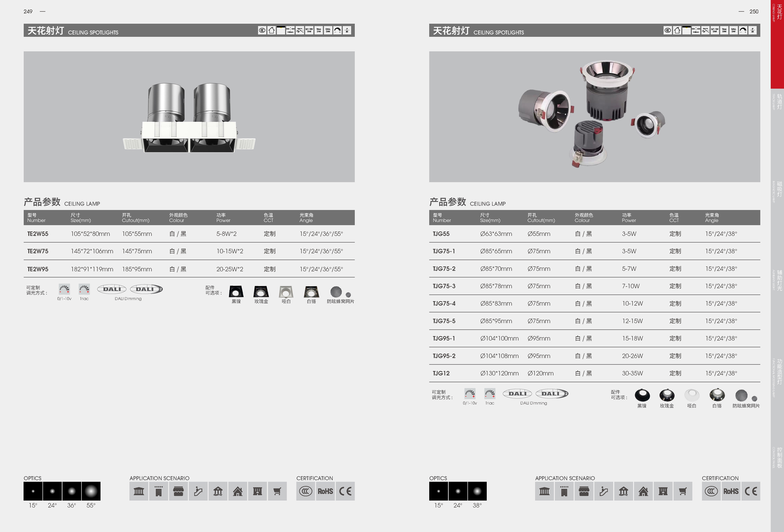Click the 0/1-10v dimming icon on left page
Screen dimensions: 784x532
64,289
